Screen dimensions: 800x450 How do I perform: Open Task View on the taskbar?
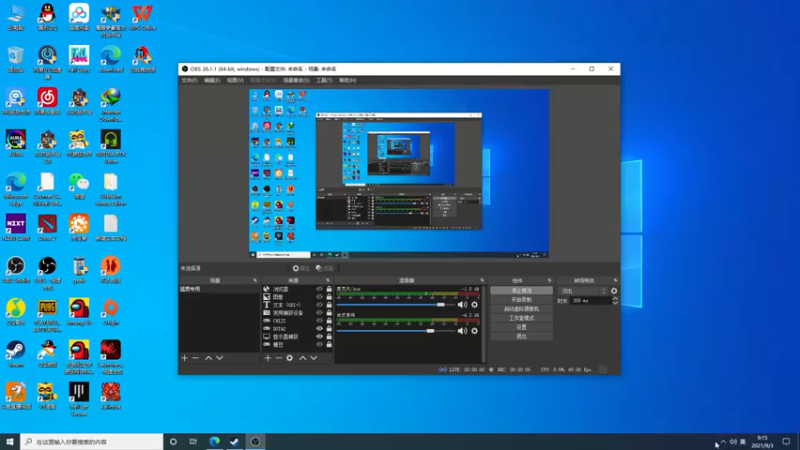193,442
